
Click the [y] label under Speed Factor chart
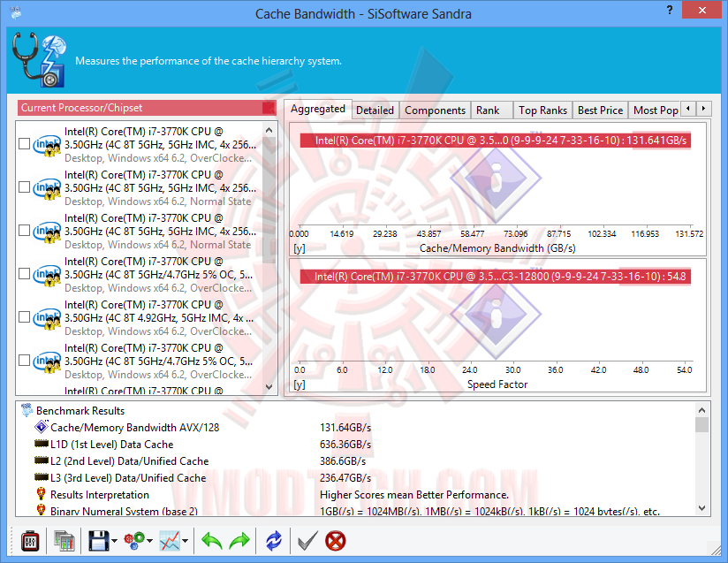tap(300, 384)
